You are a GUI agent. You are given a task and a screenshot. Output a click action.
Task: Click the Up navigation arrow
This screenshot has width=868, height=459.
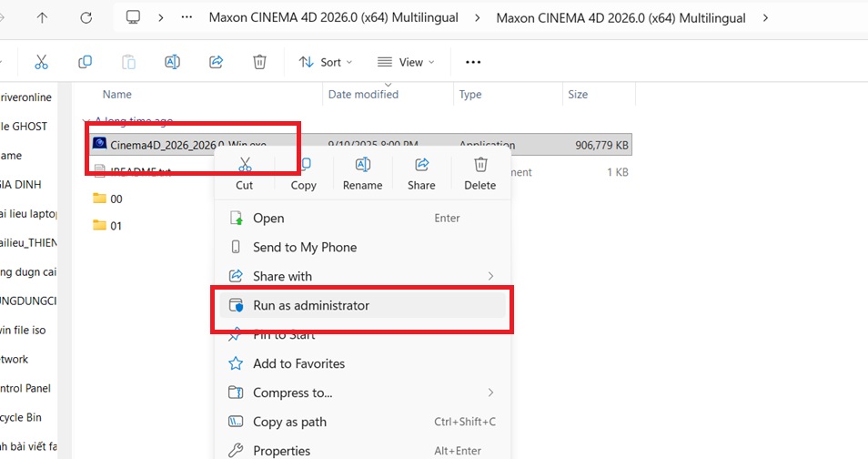[x=42, y=17]
